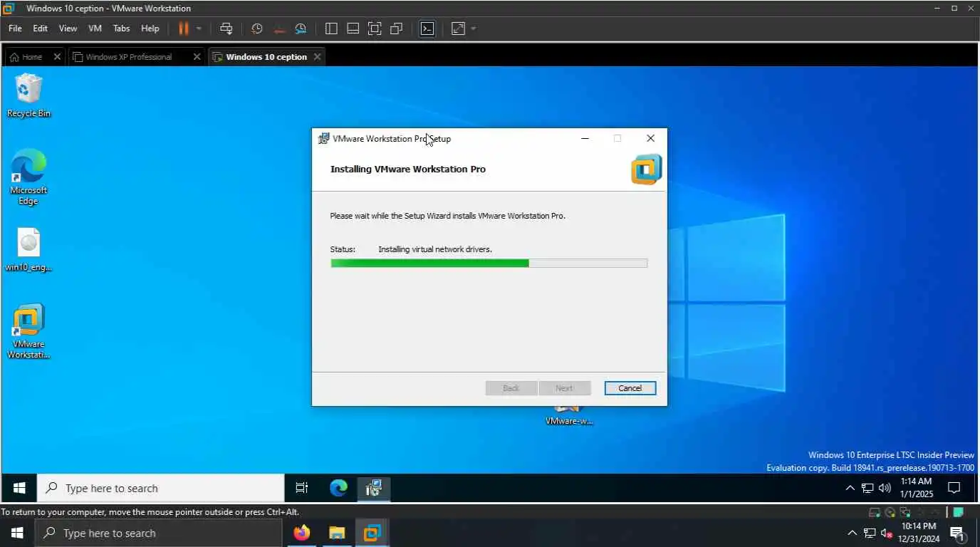Enter full screen mode via toolbar icon
Image resolution: width=980 pixels, height=547 pixels.
point(375,28)
